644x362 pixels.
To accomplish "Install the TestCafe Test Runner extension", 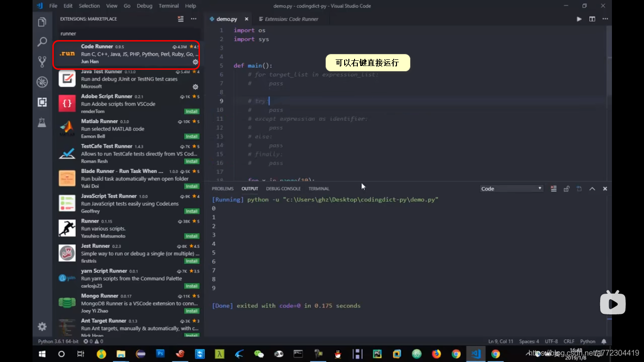I will coord(192,162).
